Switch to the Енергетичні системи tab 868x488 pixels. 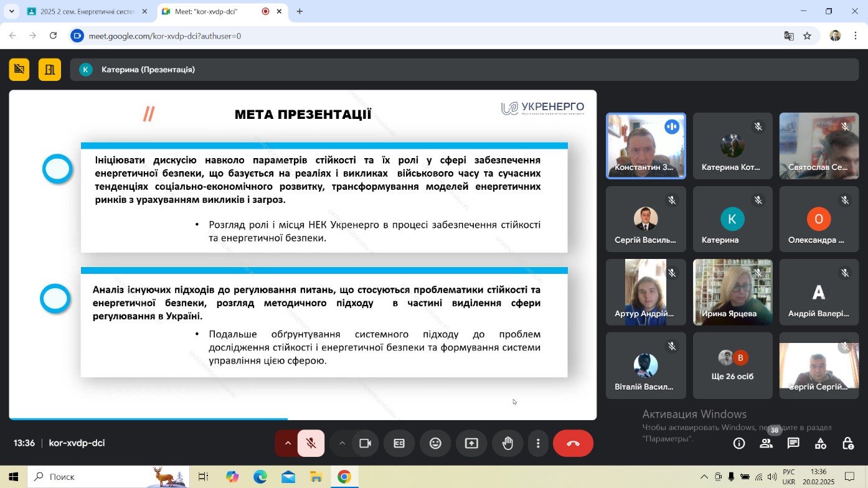(x=87, y=11)
